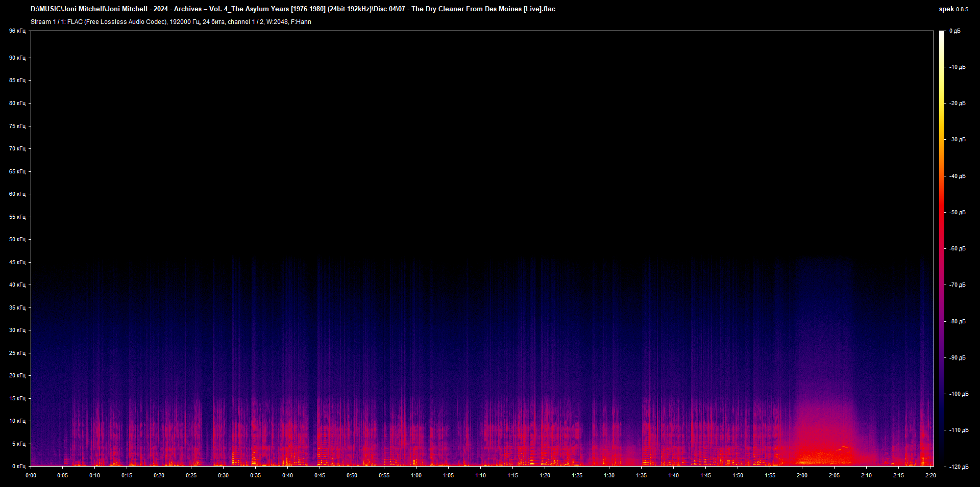Click the 1:00 mark on the time axis
The width and height of the screenshot is (980, 487).
[416, 475]
